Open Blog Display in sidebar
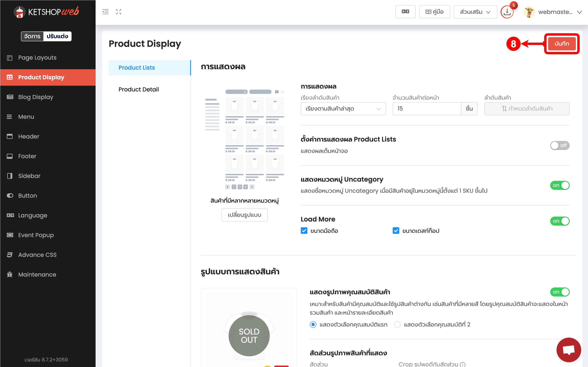This screenshot has width=588, height=367. tap(36, 97)
